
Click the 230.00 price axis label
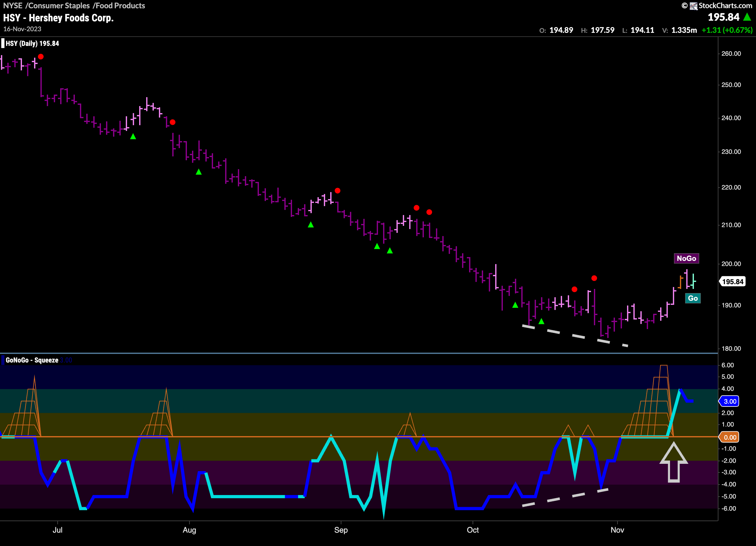731,152
